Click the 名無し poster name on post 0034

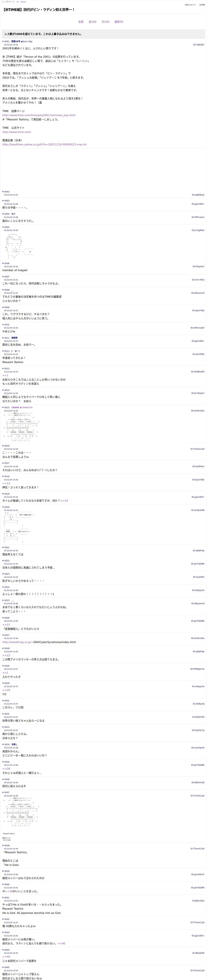15,744
